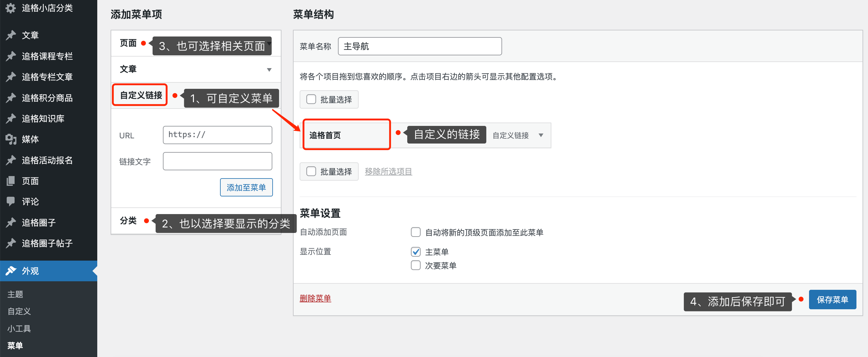Check the upper 批量选择 checkbox
Viewport: 868px width, 357px height.
click(x=311, y=99)
